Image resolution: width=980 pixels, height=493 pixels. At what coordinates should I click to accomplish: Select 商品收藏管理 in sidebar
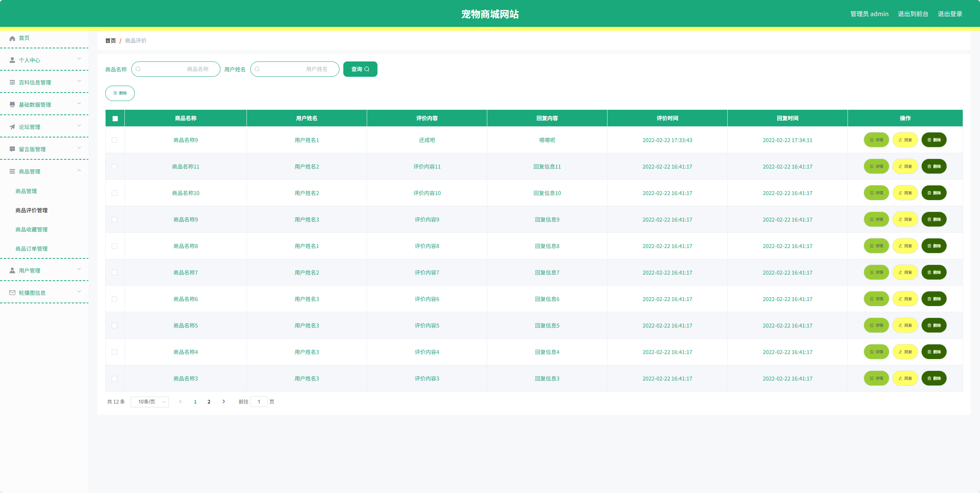[31, 230]
